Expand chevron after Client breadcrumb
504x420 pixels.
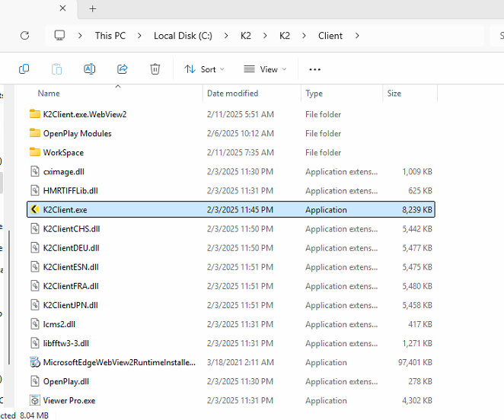pos(357,36)
